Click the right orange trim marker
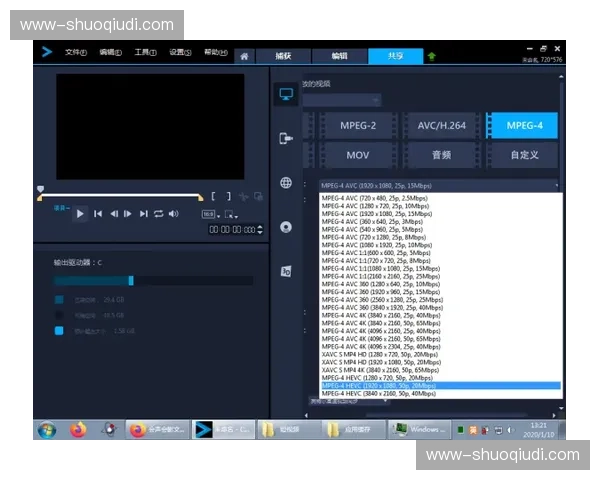 [x=201, y=198]
